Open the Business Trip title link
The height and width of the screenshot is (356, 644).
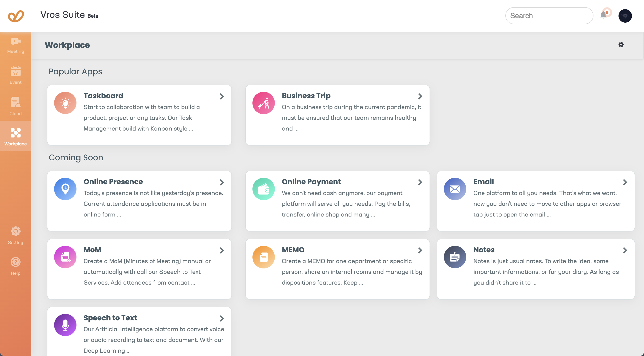pos(306,96)
